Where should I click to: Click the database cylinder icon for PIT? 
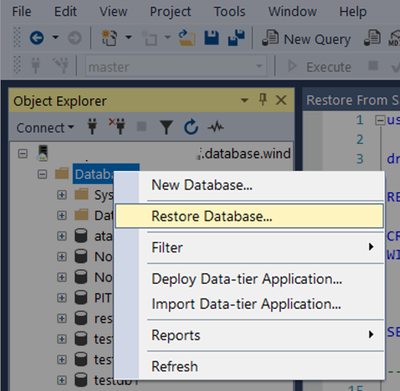81,297
